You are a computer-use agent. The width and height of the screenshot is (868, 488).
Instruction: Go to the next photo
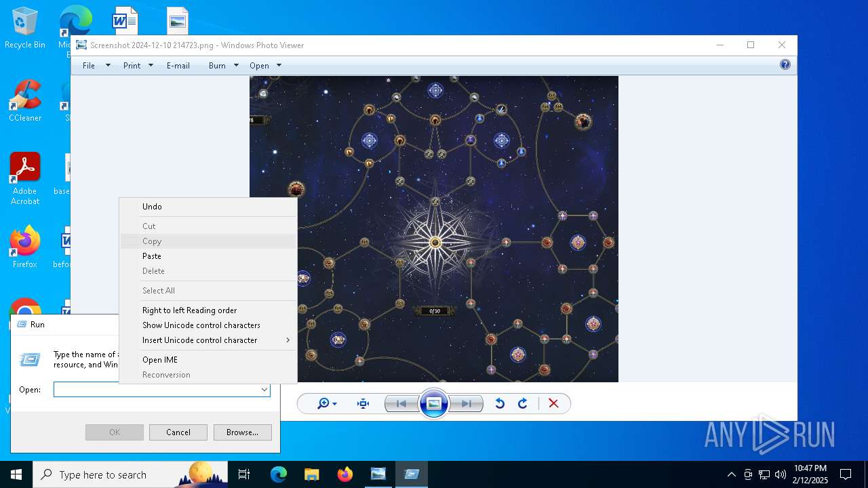[x=467, y=403]
